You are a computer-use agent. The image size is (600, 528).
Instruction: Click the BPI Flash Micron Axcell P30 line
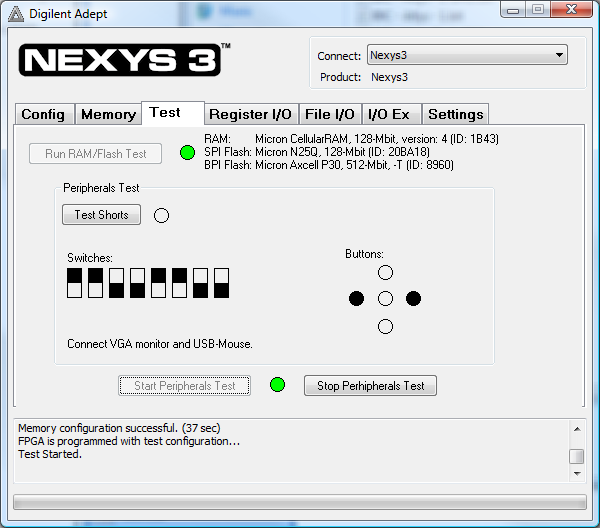[x=329, y=165]
